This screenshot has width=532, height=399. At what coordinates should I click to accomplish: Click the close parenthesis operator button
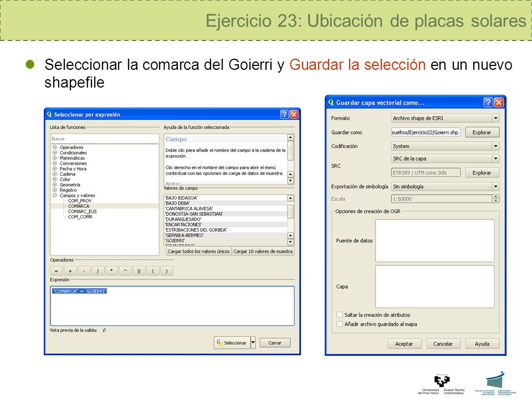tap(167, 271)
